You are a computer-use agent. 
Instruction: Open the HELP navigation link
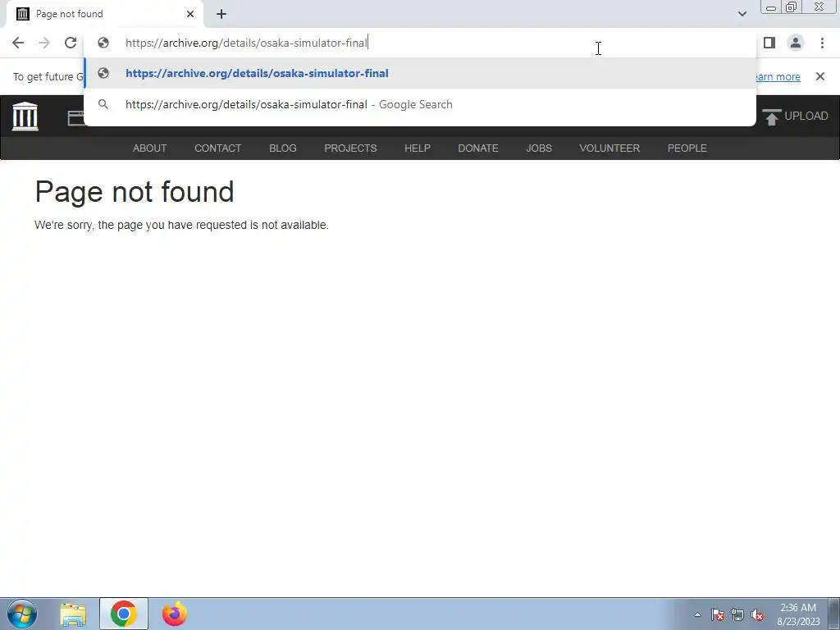point(418,148)
